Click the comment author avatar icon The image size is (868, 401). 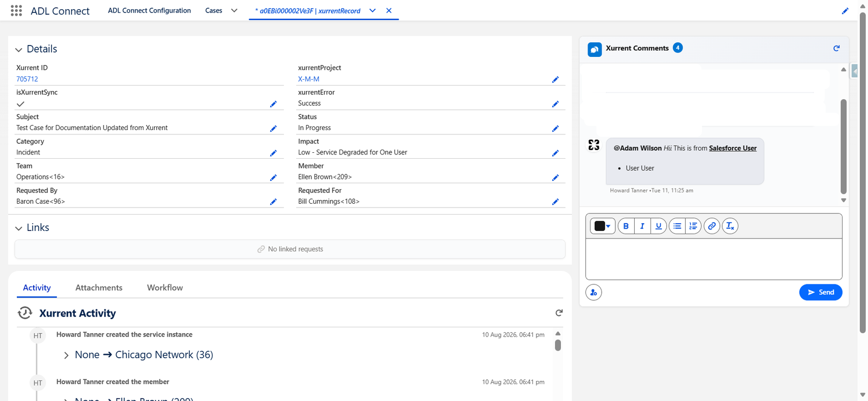coord(594,145)
